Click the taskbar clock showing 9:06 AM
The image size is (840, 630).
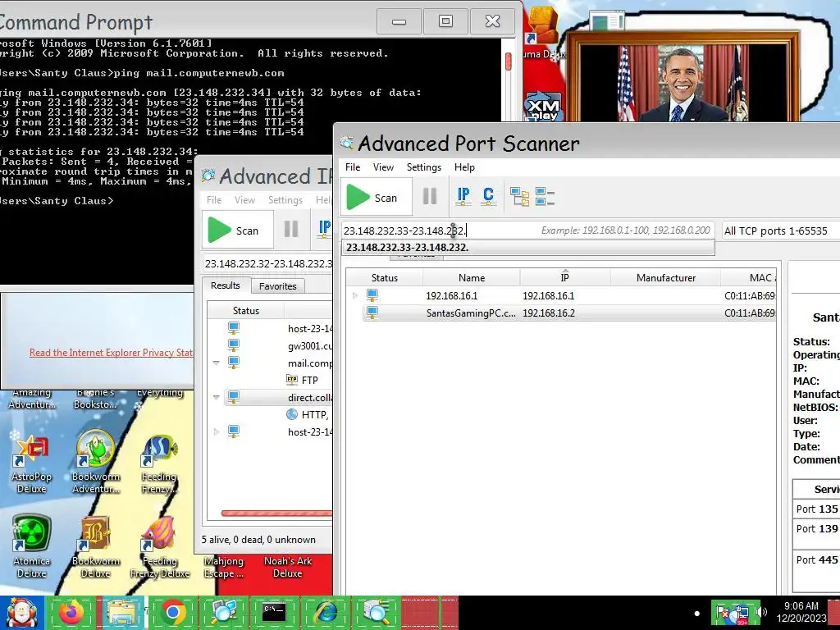pyautogui.click(x=801, y=612)
